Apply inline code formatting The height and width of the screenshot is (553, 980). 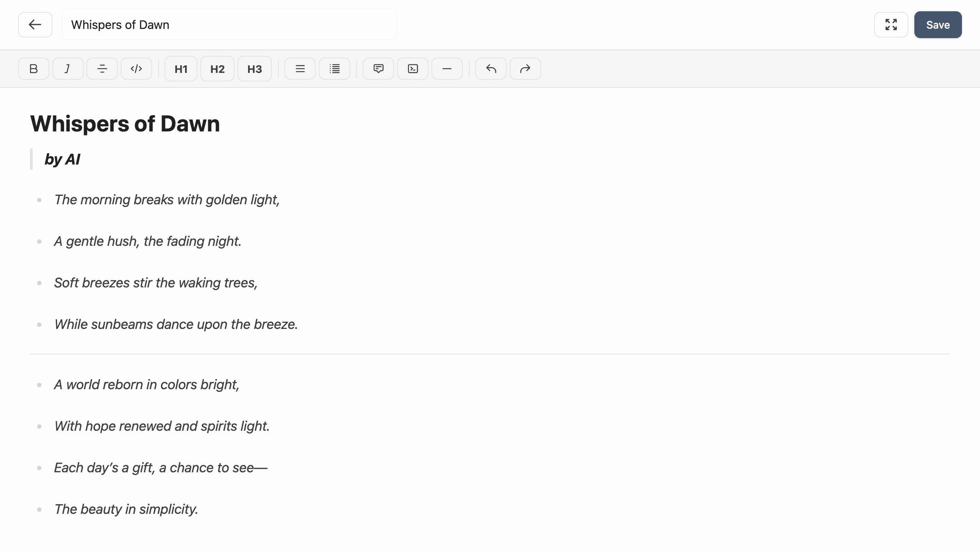pos(136,68)
